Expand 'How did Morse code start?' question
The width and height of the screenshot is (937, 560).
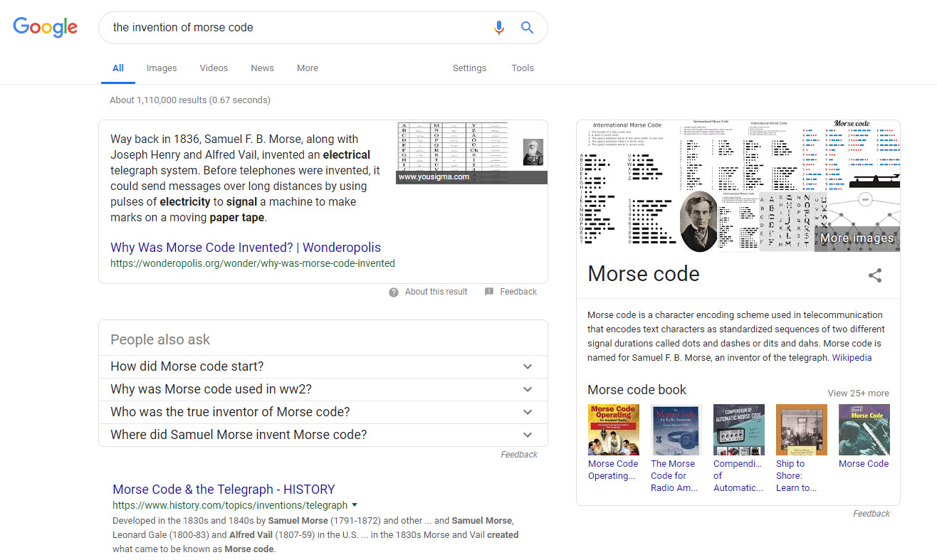pyautogui.click(x=528, y=366)
